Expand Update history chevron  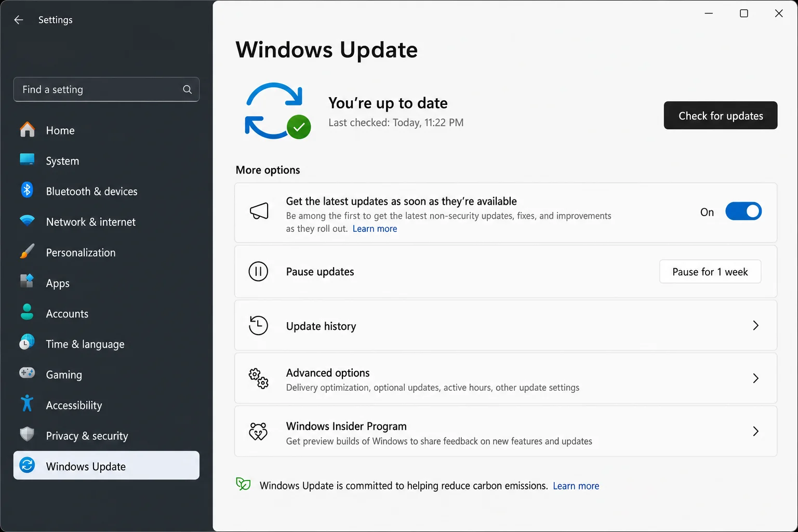point(756,326)
